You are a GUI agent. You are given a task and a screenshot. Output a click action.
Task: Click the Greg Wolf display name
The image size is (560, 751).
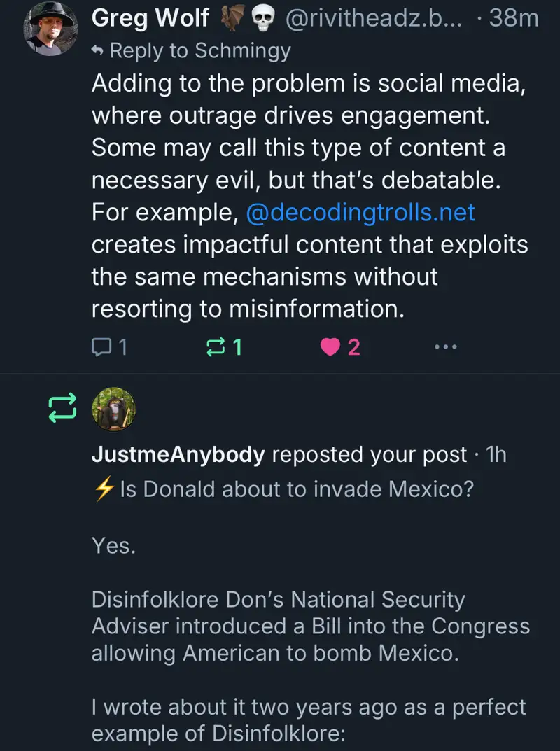(150, 17)
